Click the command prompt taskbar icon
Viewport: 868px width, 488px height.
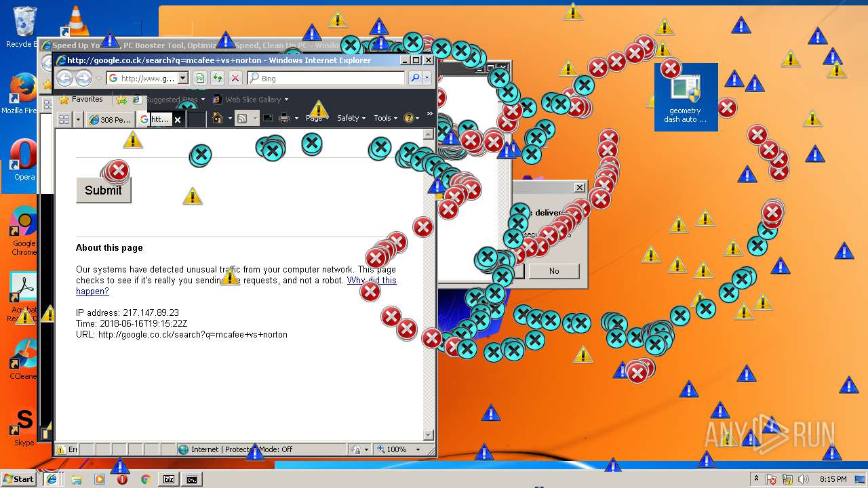(192, 479)
